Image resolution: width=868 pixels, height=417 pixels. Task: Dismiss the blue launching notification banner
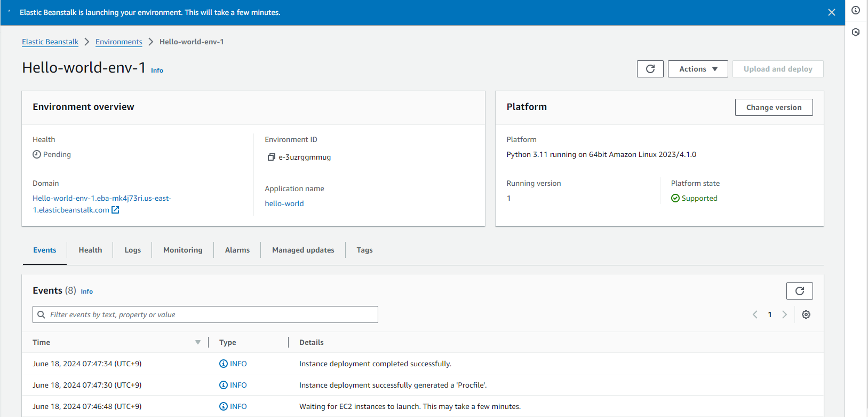pos(831,12)
